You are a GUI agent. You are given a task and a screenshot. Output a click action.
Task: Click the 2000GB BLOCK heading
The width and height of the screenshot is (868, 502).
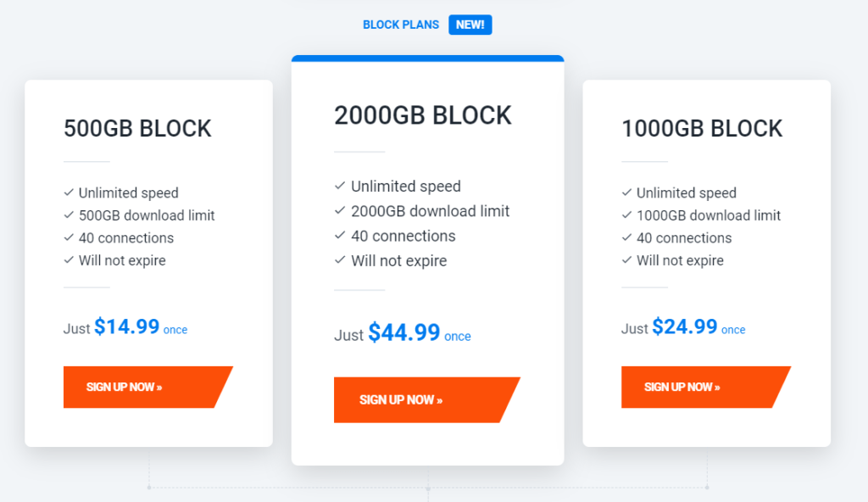tap(423, 115)
